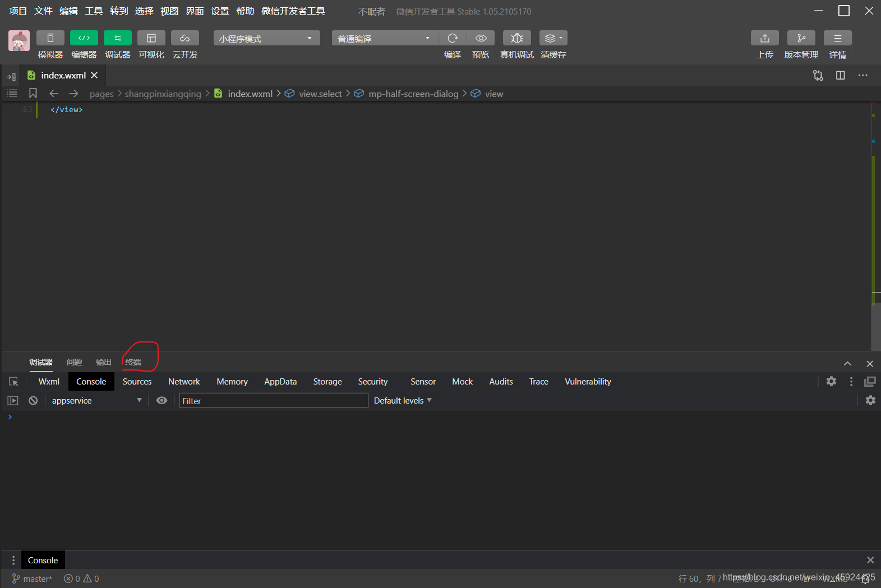Open version management branch icon
The width and height of the screenshot is (881, 588).
pyautogui.click(x=801, y=38)
